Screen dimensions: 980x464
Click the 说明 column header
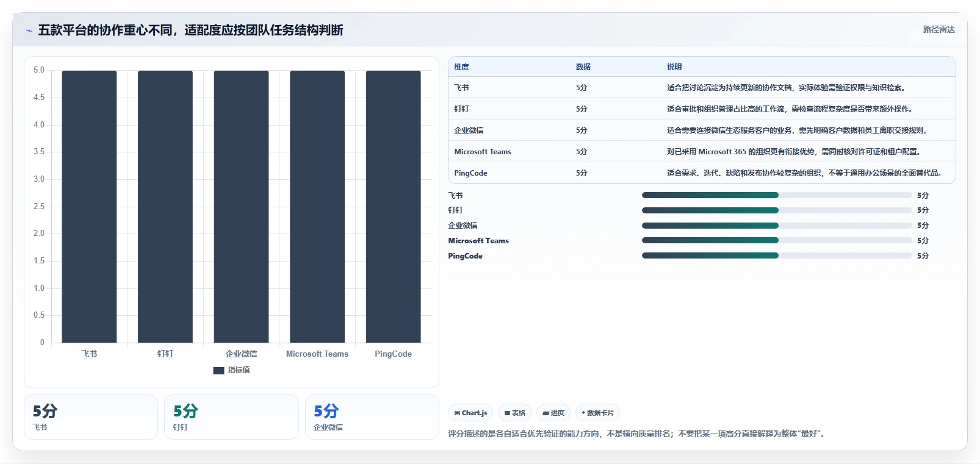click(674, 67)
